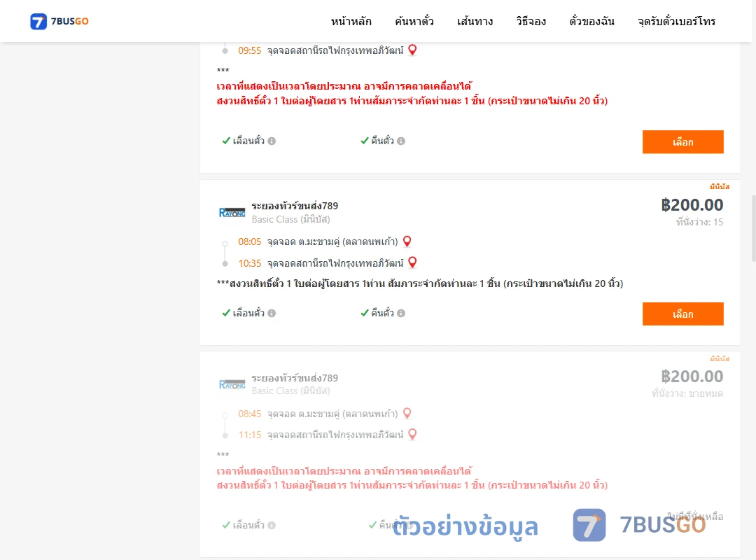Click ที่นั่งว่าง: ขายหมด sold-out text
The image size is (756, 560).
(x=687, y=393)
